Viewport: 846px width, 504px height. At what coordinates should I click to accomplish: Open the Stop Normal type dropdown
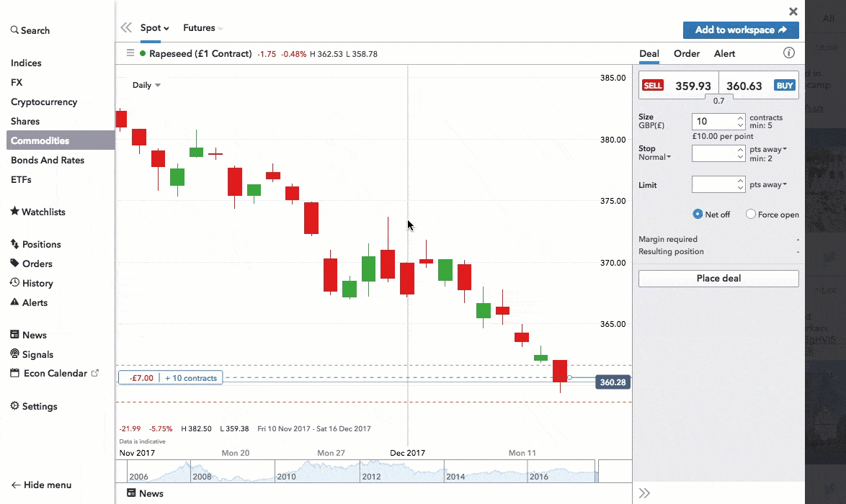click(654, 157)
